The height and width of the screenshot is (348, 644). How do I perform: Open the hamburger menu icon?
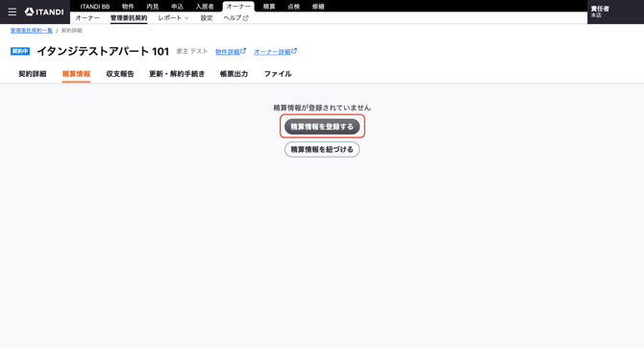pos(12,12)
